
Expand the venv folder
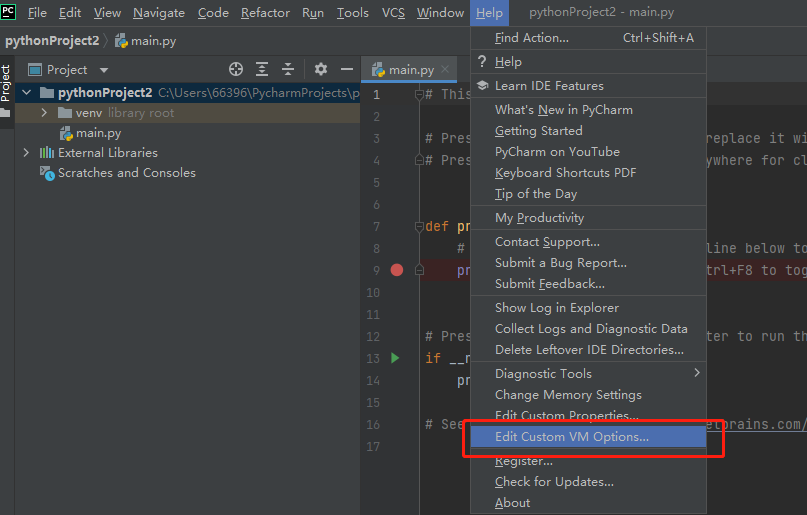point(44,113)
